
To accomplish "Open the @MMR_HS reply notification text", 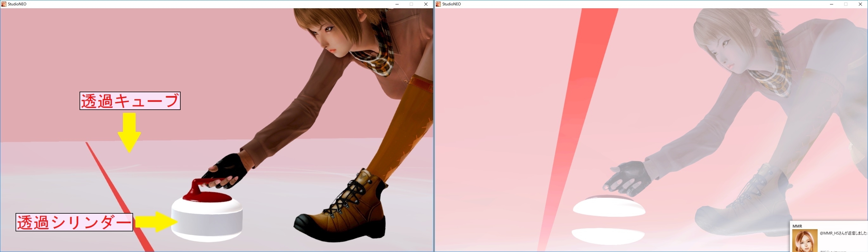I will (x=843, y=233).
